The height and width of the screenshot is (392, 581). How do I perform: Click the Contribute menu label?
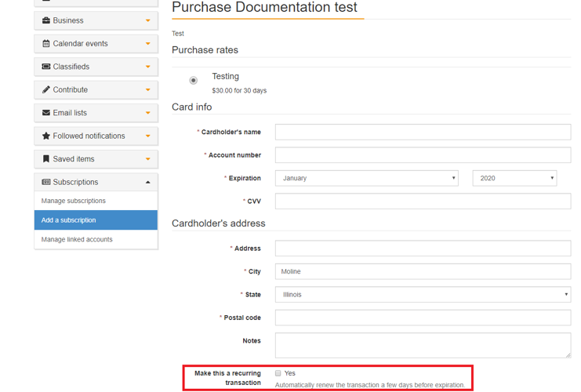click(x=71, y=89)
